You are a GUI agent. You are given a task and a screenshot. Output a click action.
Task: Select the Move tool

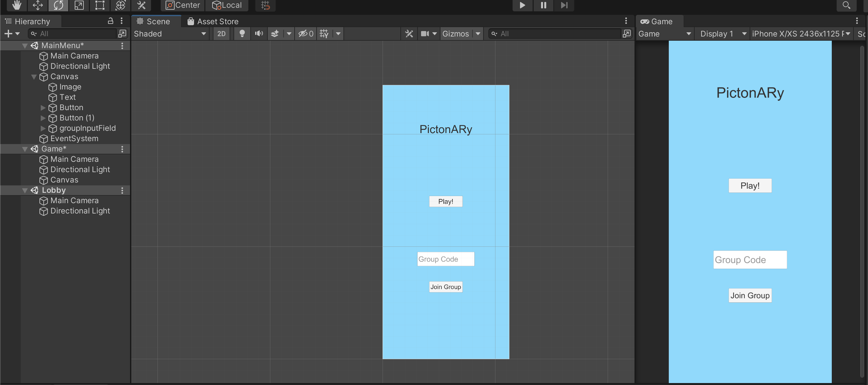point(38,5)
